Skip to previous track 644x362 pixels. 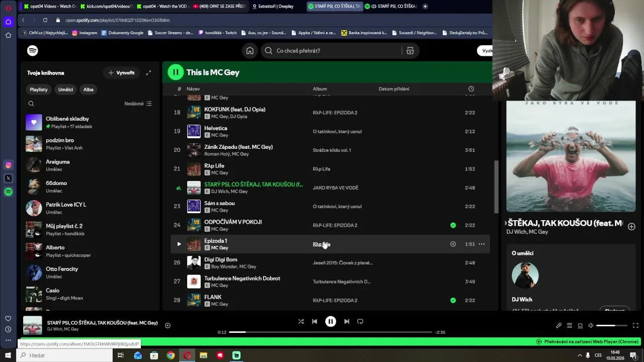click(x=314, y=321)
